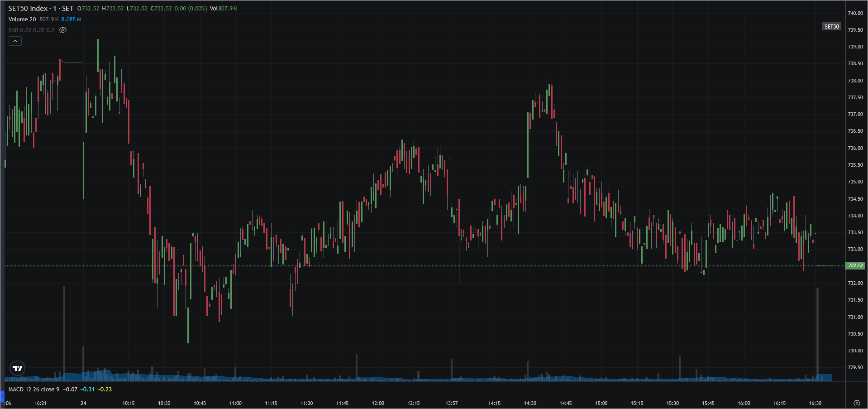Click the 740.00 price axis label

855,13
